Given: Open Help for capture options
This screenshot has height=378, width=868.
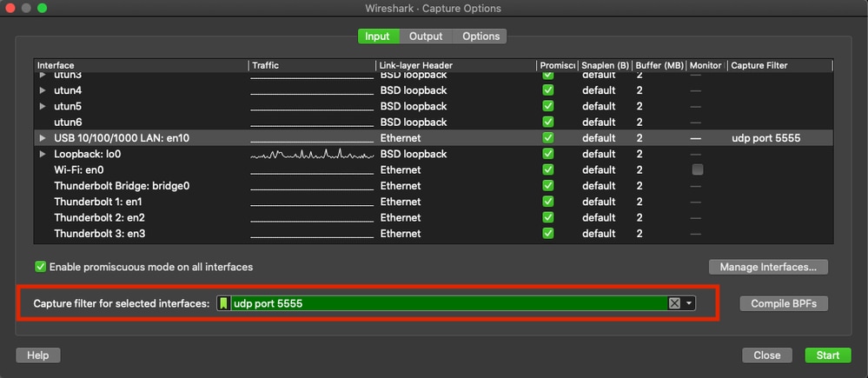Looking at the screenshot, I should (37, 355).
